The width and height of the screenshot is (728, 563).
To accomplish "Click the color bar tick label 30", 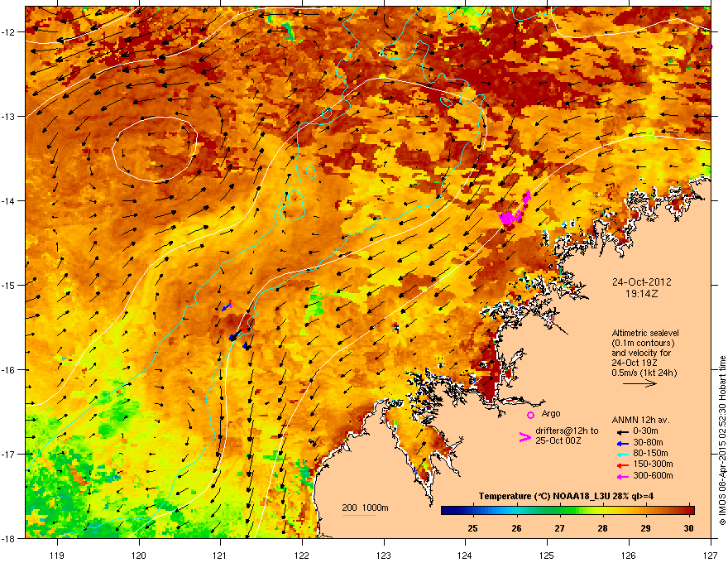I will pos(688,528).
